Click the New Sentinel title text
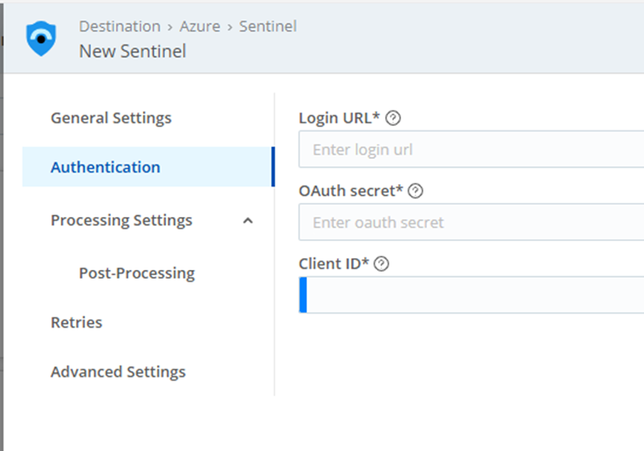 (132, 51)
